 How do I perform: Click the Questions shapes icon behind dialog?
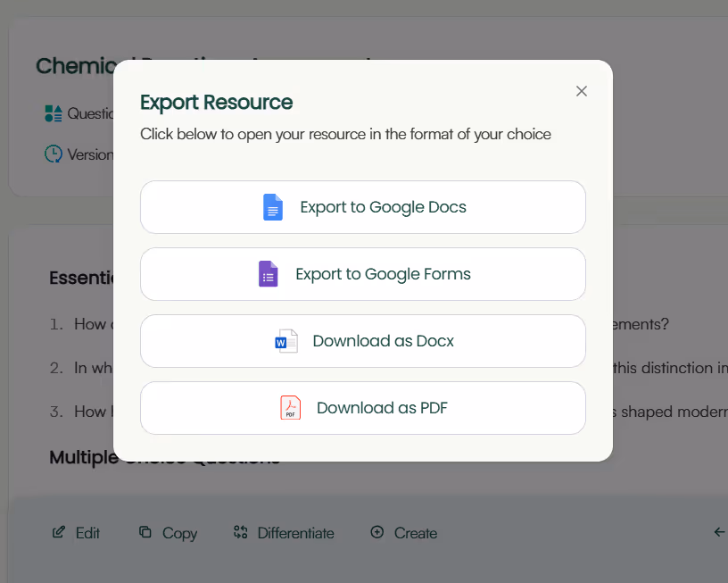pyautogui.click(x=54, y=113)
